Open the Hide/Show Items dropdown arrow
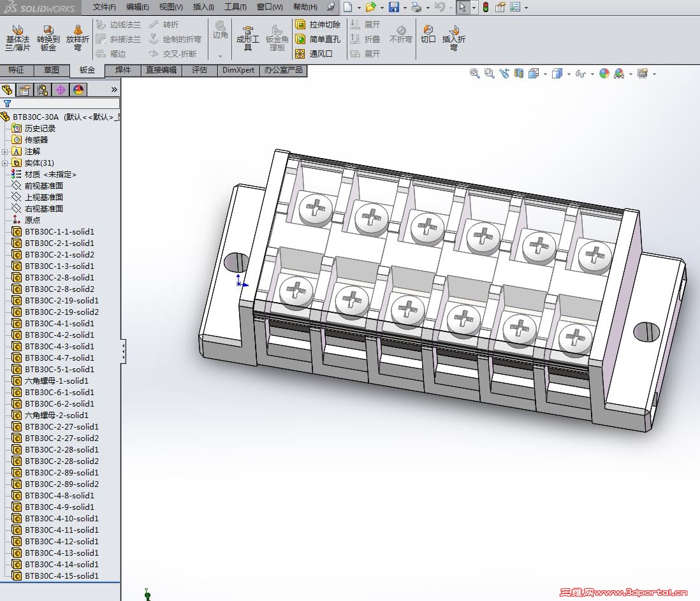This screenshot has width=700, height=601. (592, 74)
